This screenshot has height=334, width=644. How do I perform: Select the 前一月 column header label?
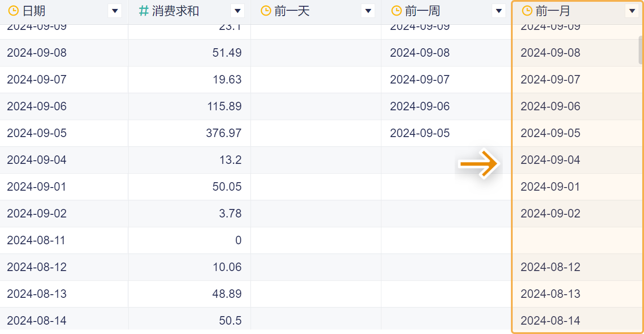pyautogui.click(x=553, y=11)
